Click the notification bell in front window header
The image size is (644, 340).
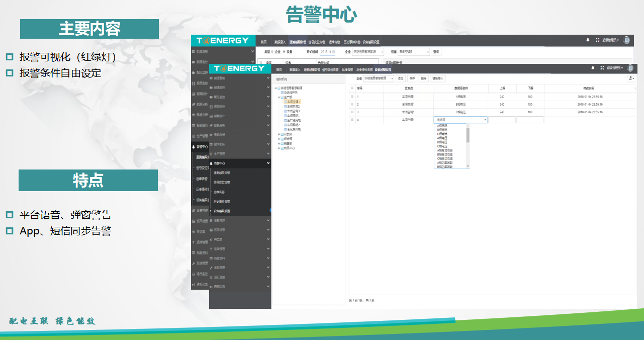593,67
